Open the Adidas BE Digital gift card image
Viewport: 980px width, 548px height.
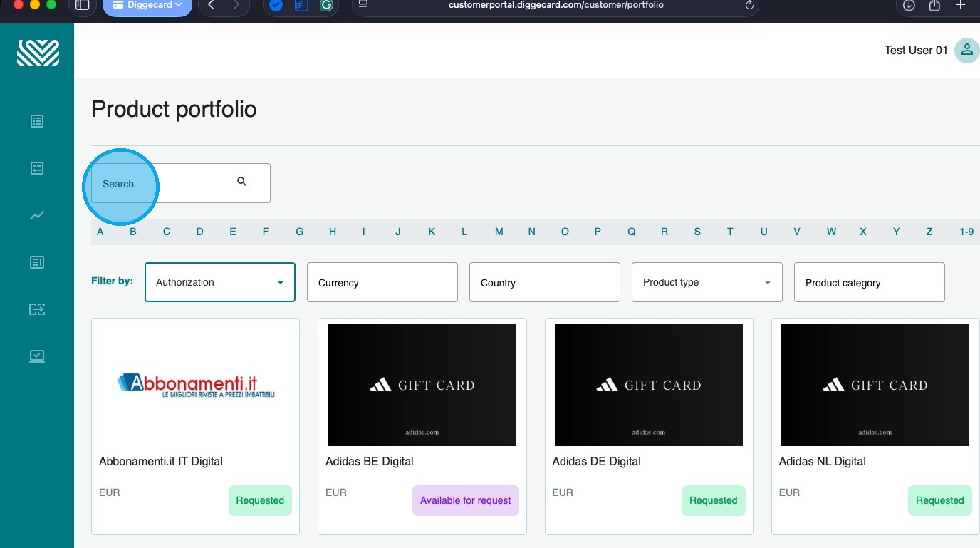click(422, 385)
